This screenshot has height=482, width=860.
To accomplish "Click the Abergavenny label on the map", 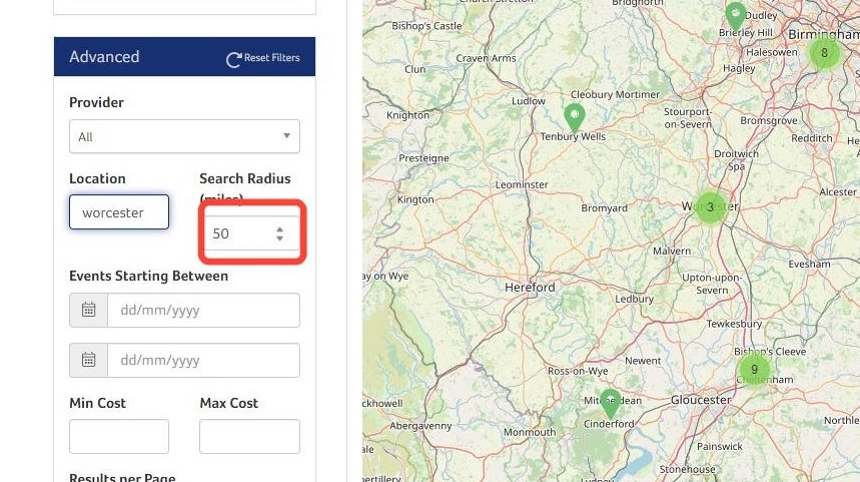I will 421,426.
